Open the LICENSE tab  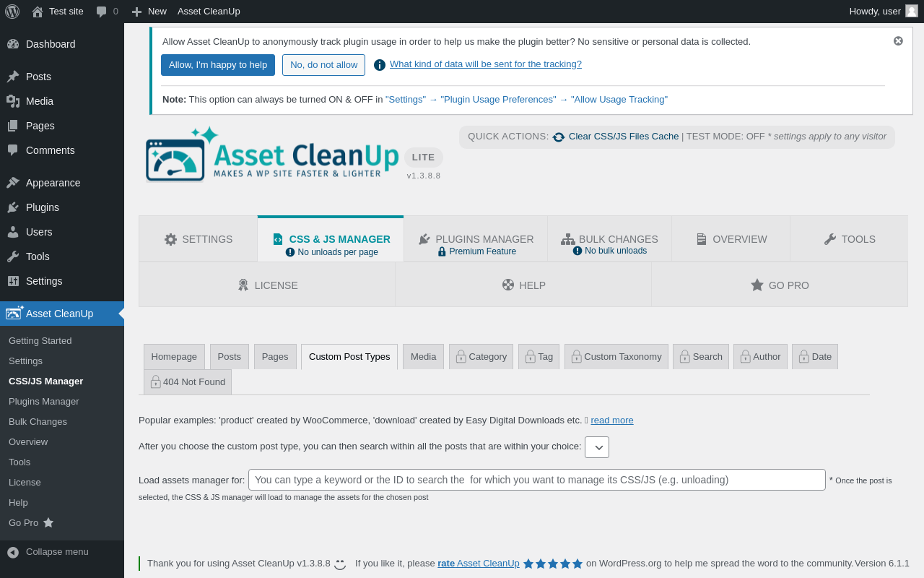(267, 285)
